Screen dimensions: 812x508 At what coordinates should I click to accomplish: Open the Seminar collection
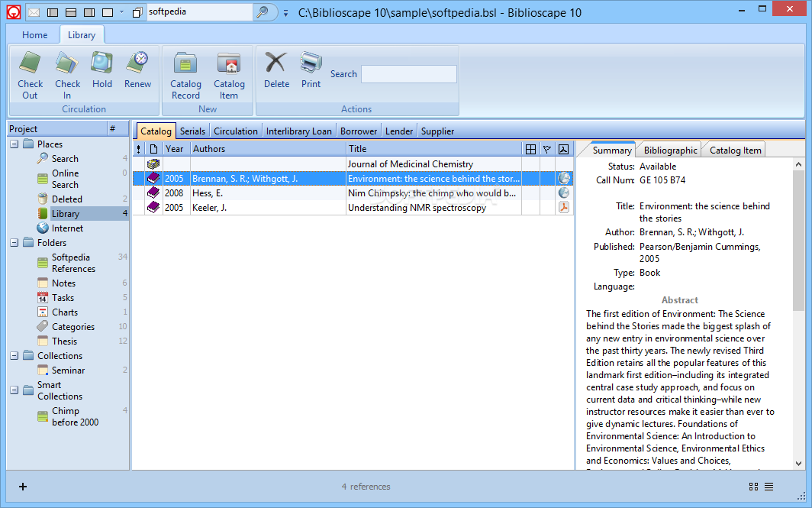[x=68, y=370]
